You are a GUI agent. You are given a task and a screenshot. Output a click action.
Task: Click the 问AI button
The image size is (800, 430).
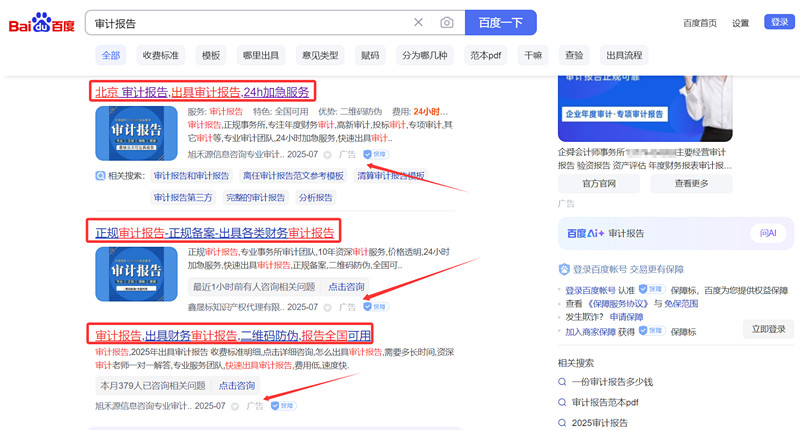768,233
